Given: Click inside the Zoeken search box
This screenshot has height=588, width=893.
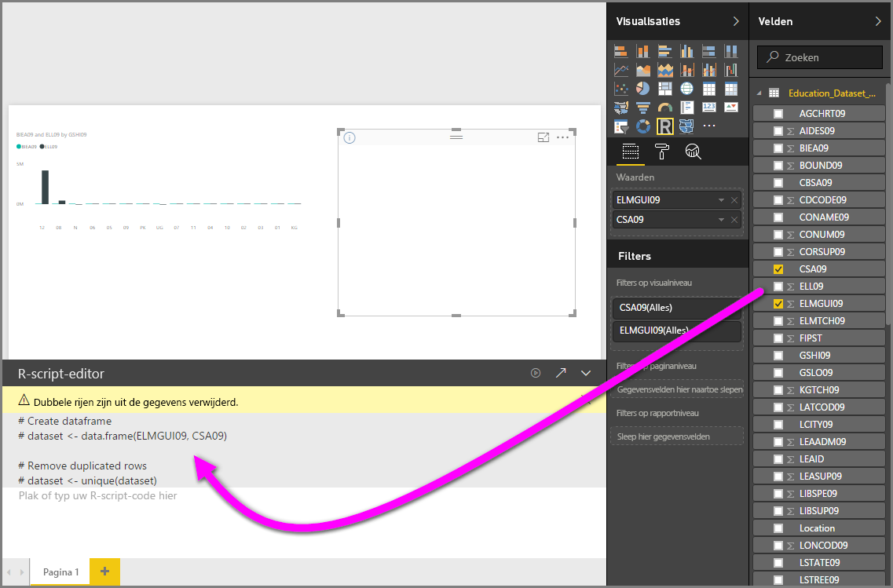Looking at the screenshot, I should pyautogui.click(x=819, y=57).
